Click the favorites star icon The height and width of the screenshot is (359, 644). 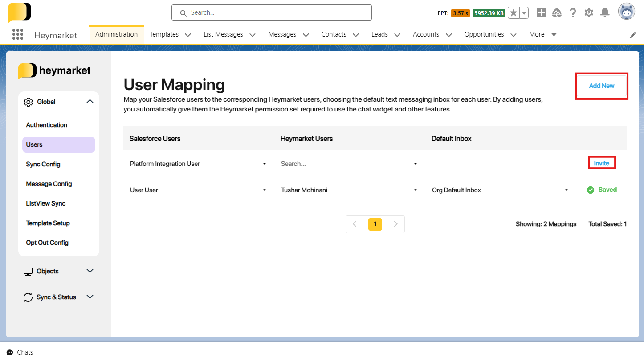(x=514, y=13)
